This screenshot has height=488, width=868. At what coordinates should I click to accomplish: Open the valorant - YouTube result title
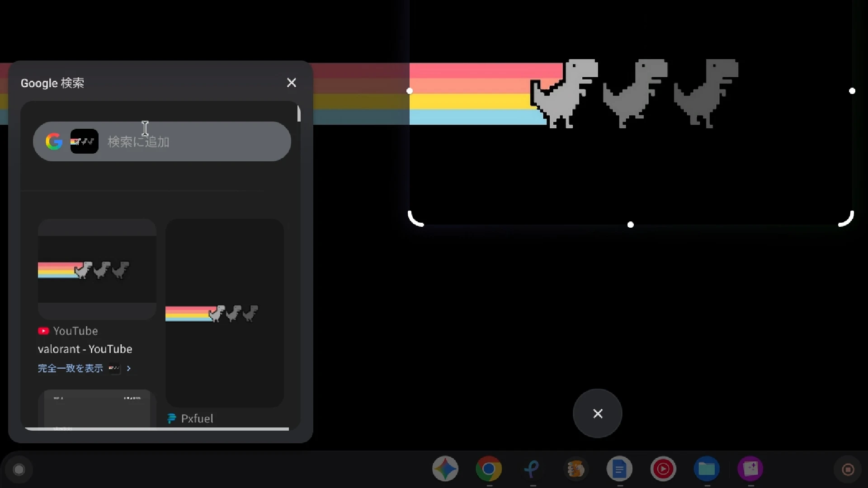tap(85, 349)
